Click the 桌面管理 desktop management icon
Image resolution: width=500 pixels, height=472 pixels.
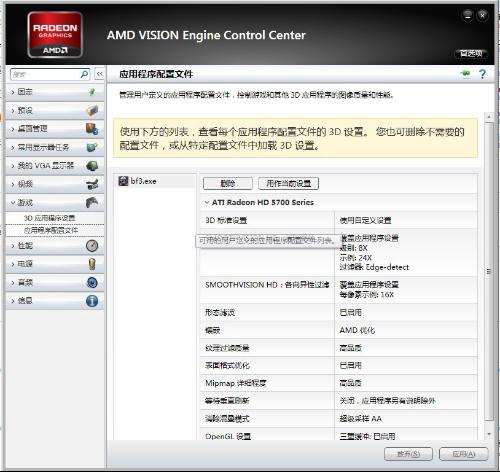click(x=92, y=129)
